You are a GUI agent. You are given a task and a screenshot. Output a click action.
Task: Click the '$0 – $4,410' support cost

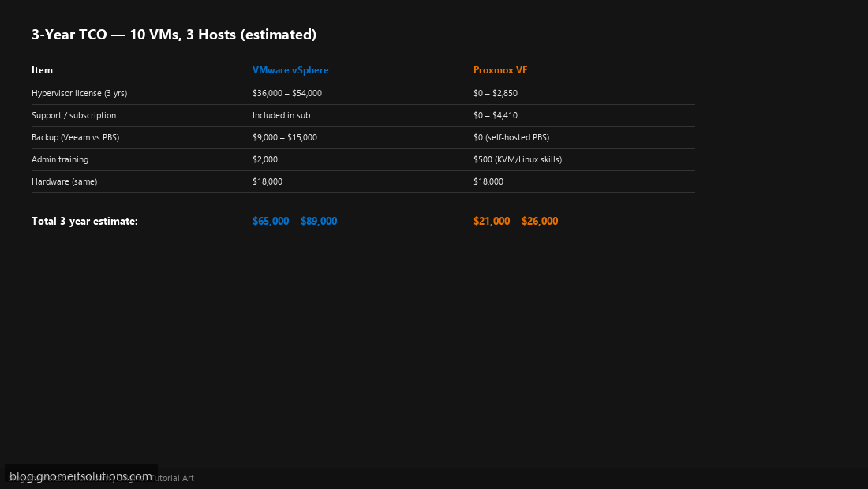pos(496,116)
